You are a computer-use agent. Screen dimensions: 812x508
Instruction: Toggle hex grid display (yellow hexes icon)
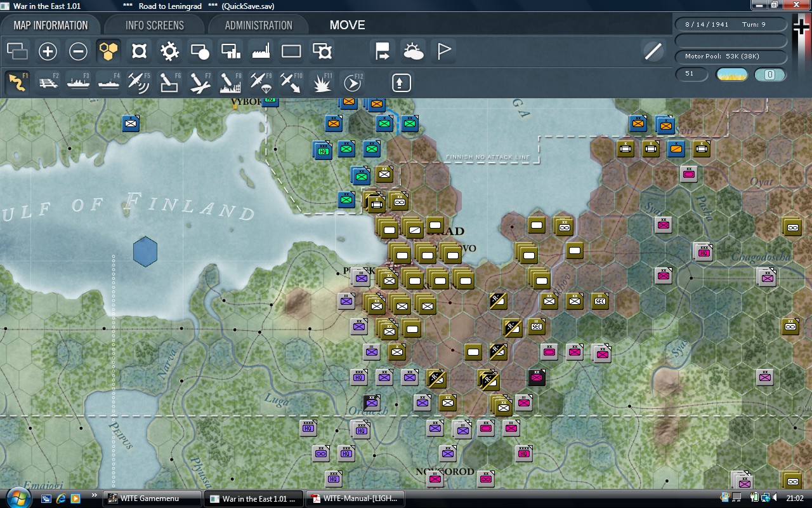click(108, 51)
